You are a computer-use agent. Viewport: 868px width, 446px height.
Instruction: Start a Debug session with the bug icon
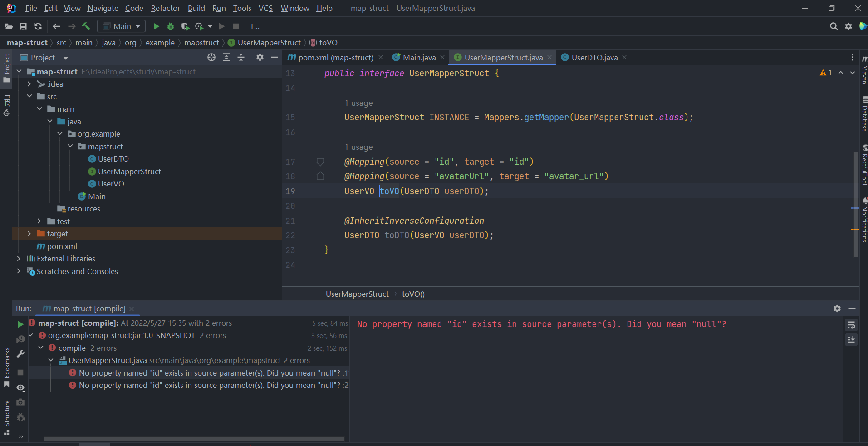[x=170, y=26]
